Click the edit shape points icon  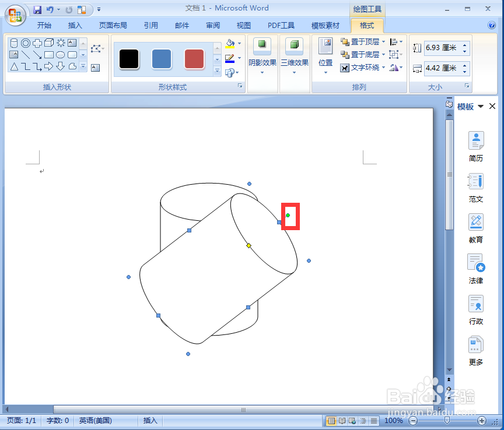(97, 49)
